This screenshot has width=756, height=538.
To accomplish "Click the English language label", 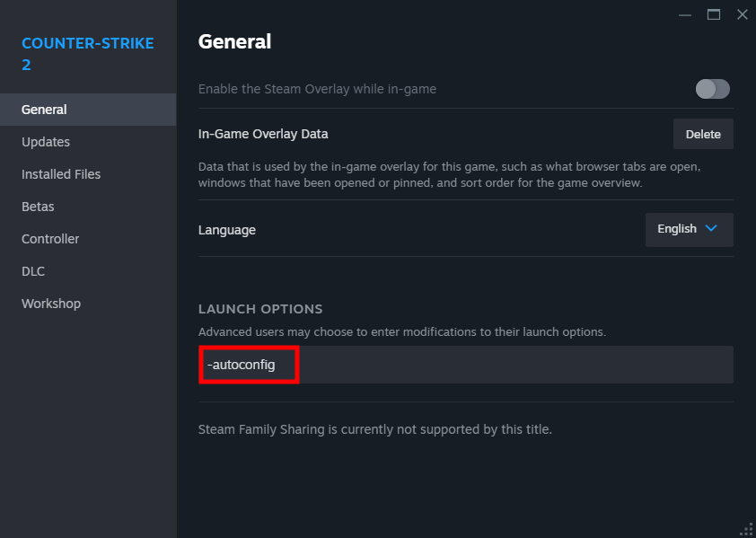I will pos(676,229).
